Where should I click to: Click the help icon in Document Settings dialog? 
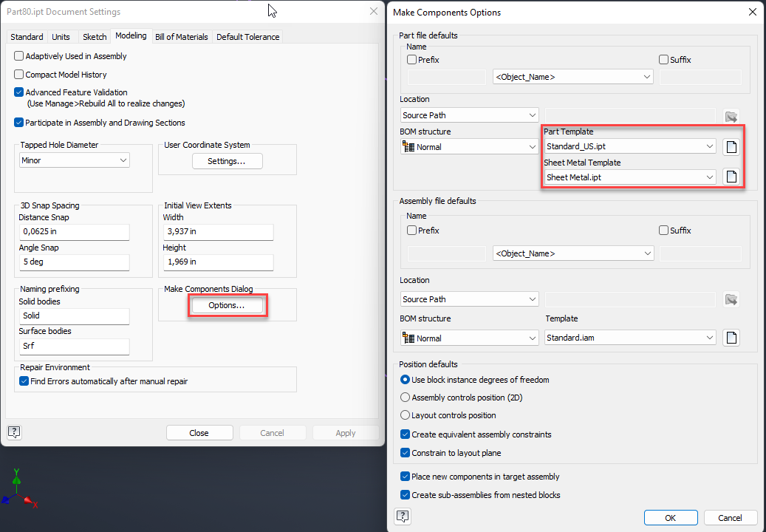tap(14, 432)
